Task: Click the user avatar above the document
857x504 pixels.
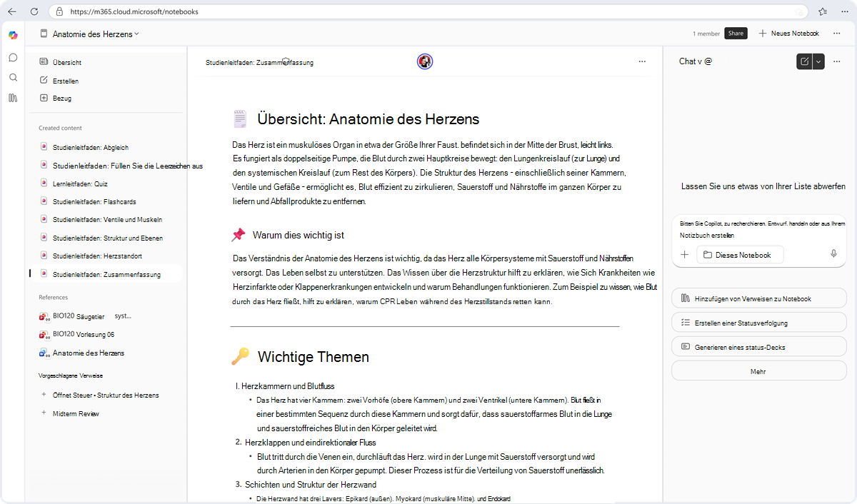Action: click(425, 62)
